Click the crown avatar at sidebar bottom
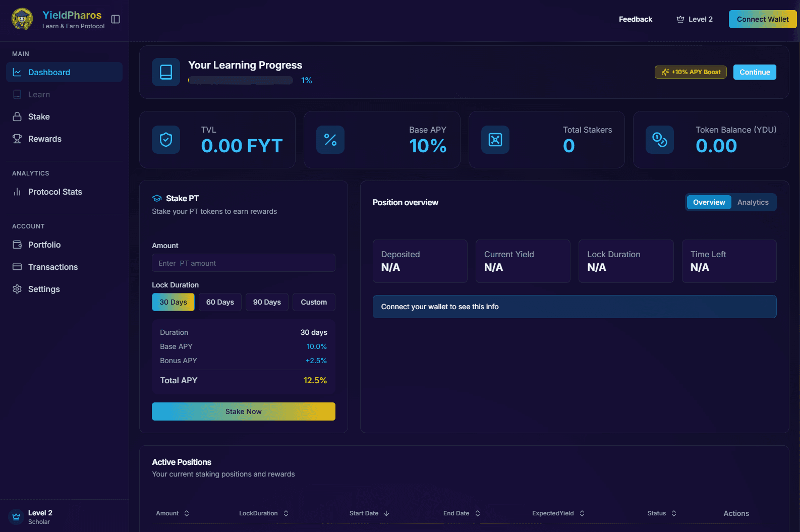 pyautogui.click(x=16, y=517)
